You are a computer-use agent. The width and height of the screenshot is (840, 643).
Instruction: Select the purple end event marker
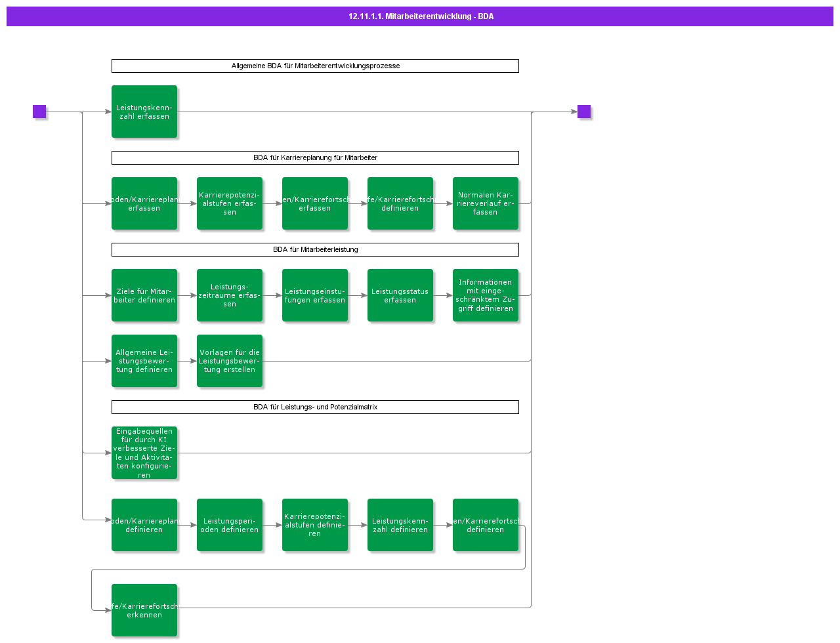(583, 112)
